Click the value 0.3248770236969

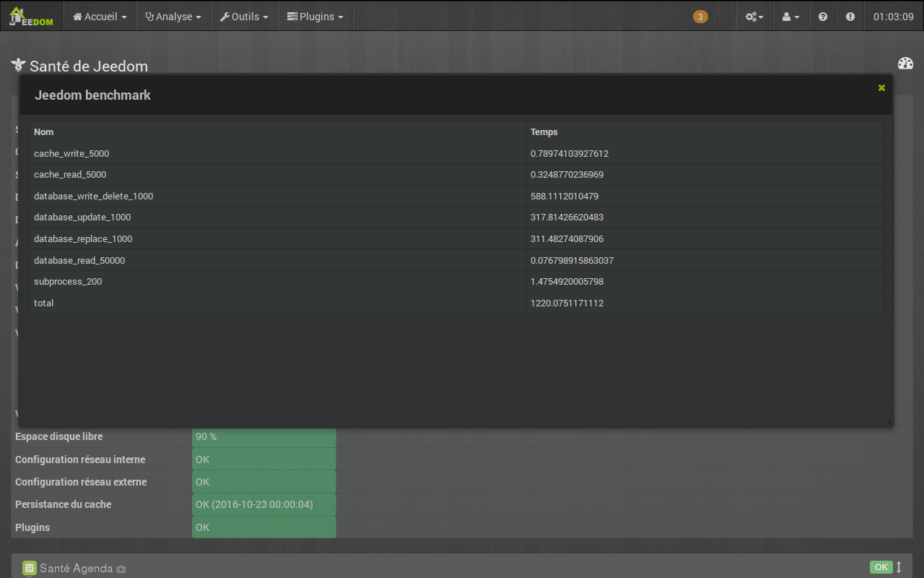[x=567, y=175]
